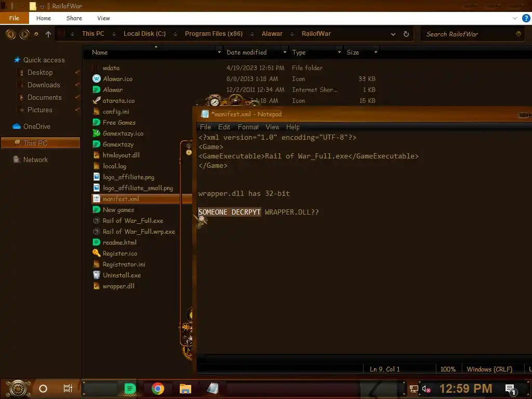Image resolution: width=532 pixels, height=399 pixels.
Task: Open the View ribbon tab in Explorer
Action: (103, 18)
